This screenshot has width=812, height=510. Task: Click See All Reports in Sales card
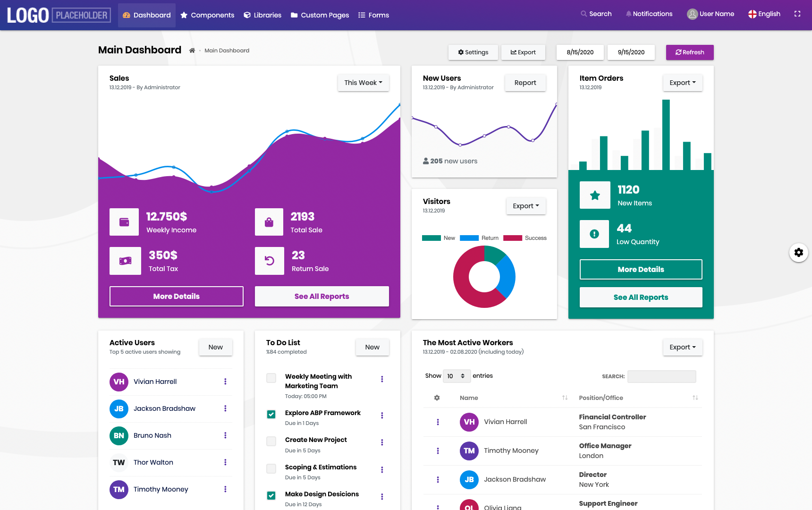[322, 297]
